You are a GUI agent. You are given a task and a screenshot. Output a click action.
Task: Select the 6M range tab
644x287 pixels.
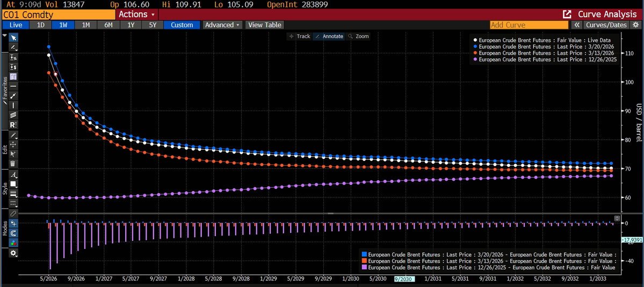click(108, 25)
